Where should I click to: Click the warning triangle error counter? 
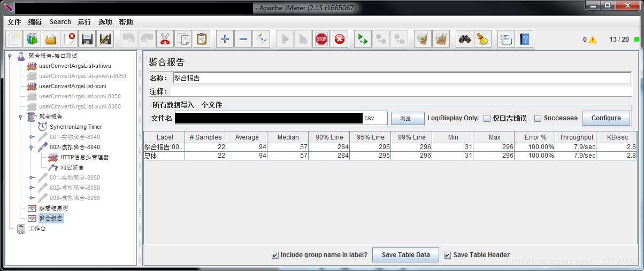593,40
